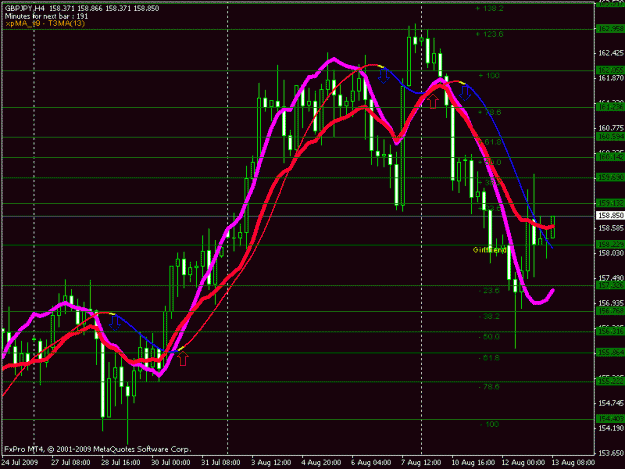Click the 7 Aug 12:00 time label
This screenshot has width=625, height=469.
[421, 463]
